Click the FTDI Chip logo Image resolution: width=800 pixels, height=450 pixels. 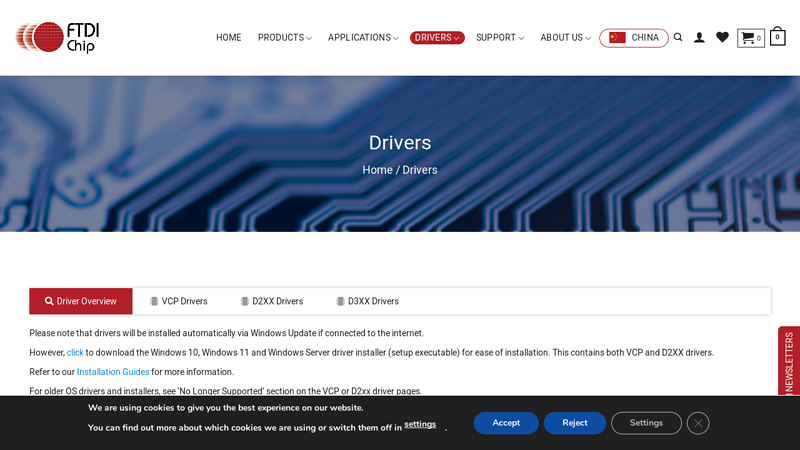tap(57, 37)
